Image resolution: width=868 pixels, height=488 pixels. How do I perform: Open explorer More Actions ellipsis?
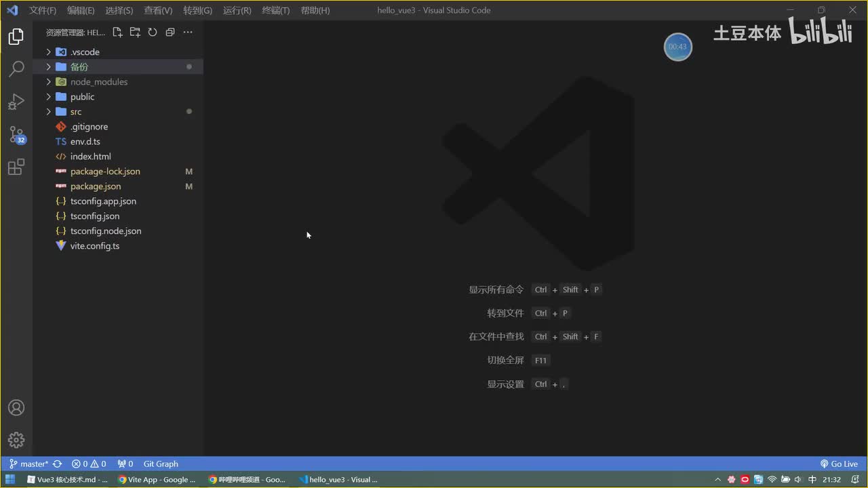[x=188, y=32]
